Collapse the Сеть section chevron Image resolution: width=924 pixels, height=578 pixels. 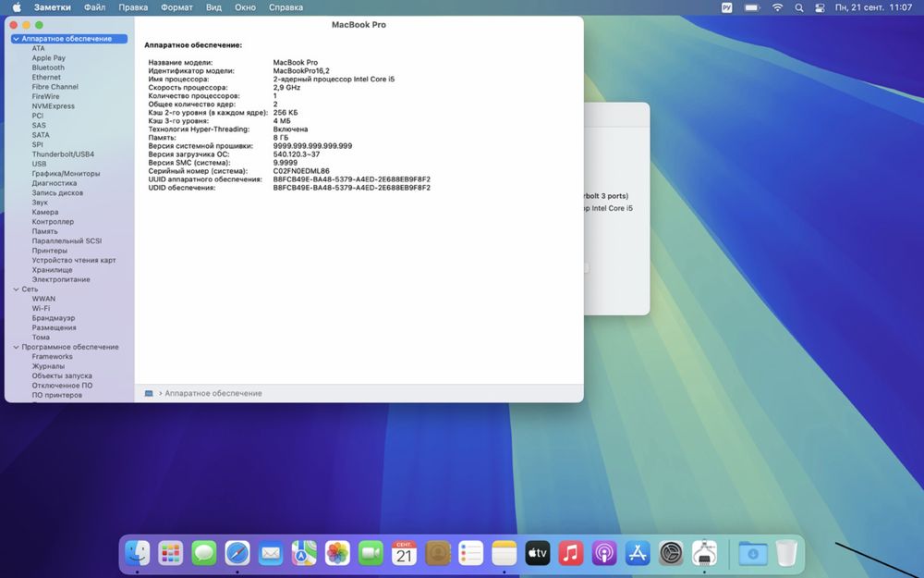click(16, 289)
